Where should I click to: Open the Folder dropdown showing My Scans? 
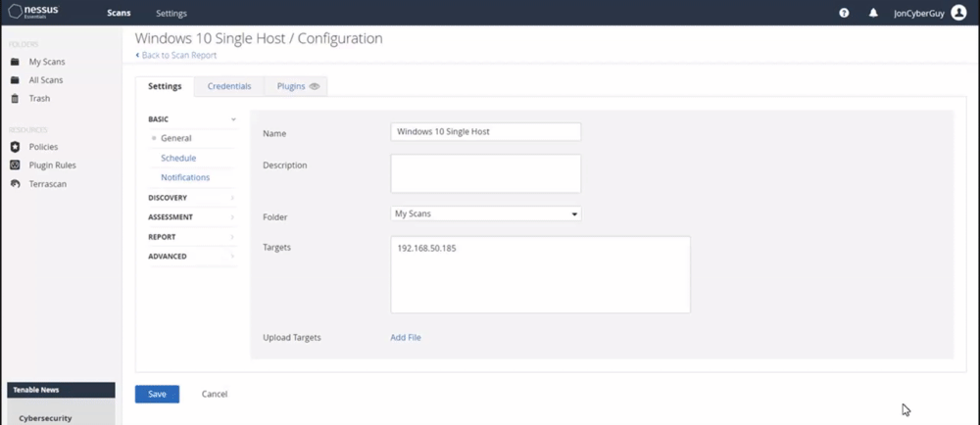[x=486, y=213]
